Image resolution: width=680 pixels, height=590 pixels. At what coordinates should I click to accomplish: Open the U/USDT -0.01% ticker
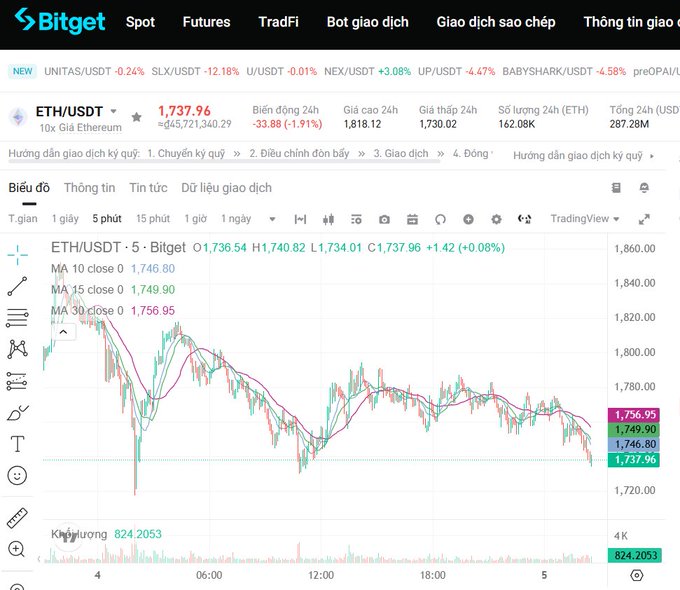point(281,72)
